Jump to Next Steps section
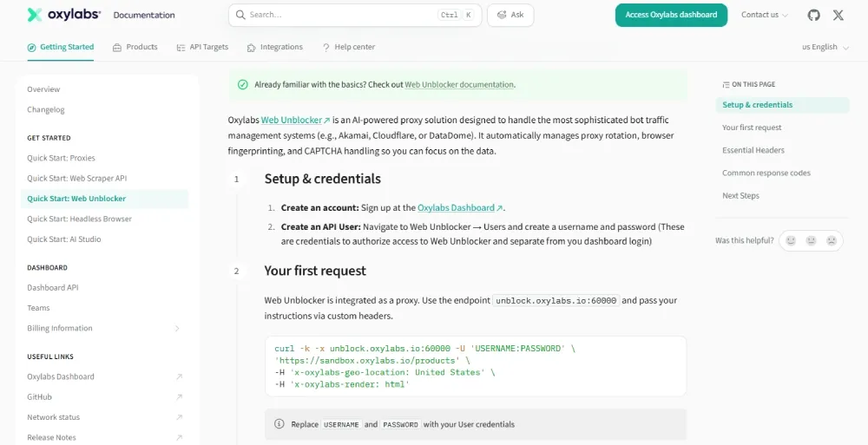This screenshot has height=445, width=868. (x=740, y=196)
